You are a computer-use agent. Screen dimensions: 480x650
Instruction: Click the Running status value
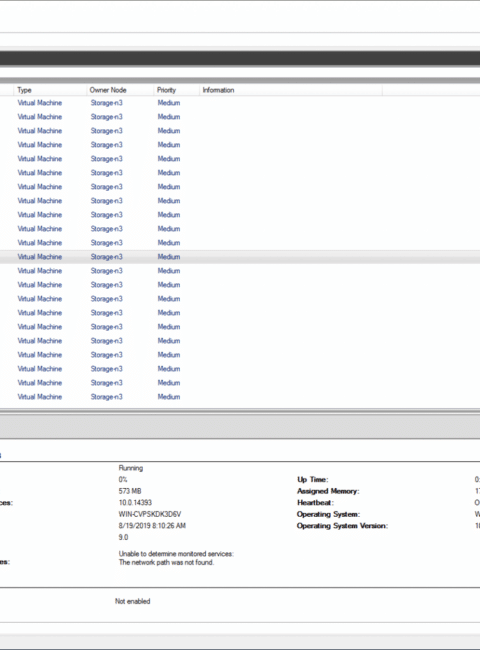(131, 468)
